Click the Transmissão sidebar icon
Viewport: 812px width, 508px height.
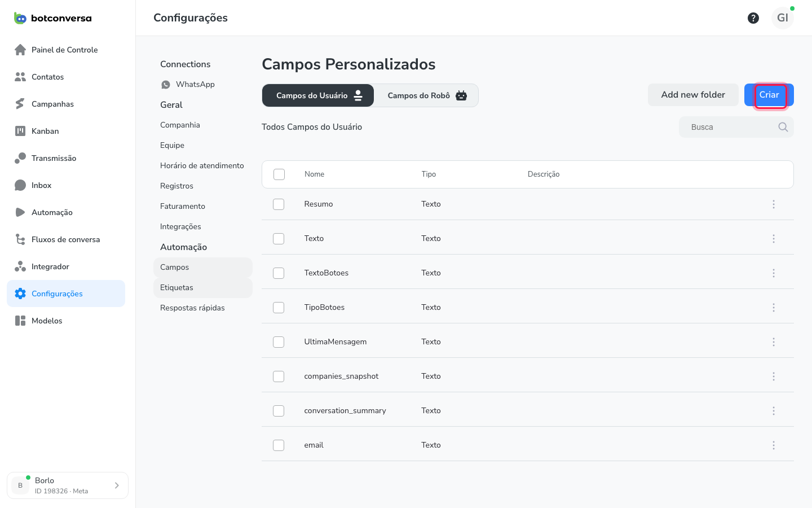point(20,158)
